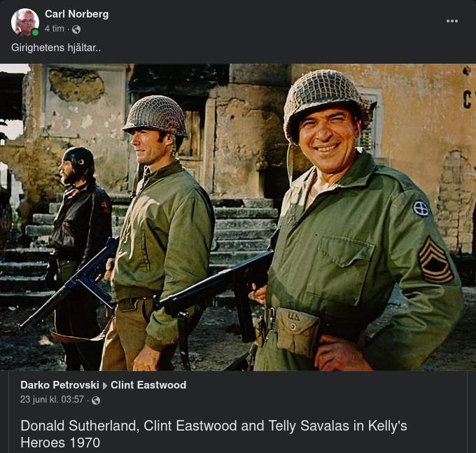Click the green online status dot
The image size is (476, 453).
[35, 32]
